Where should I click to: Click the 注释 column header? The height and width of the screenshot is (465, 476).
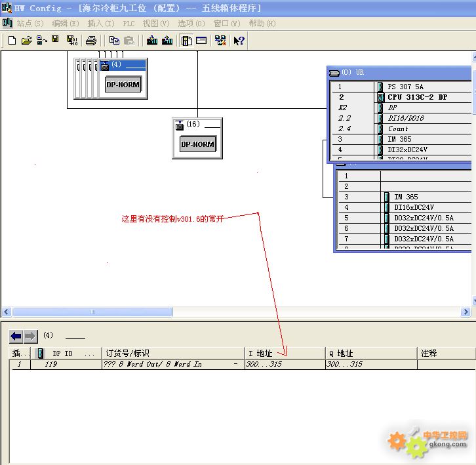point(446,354)
